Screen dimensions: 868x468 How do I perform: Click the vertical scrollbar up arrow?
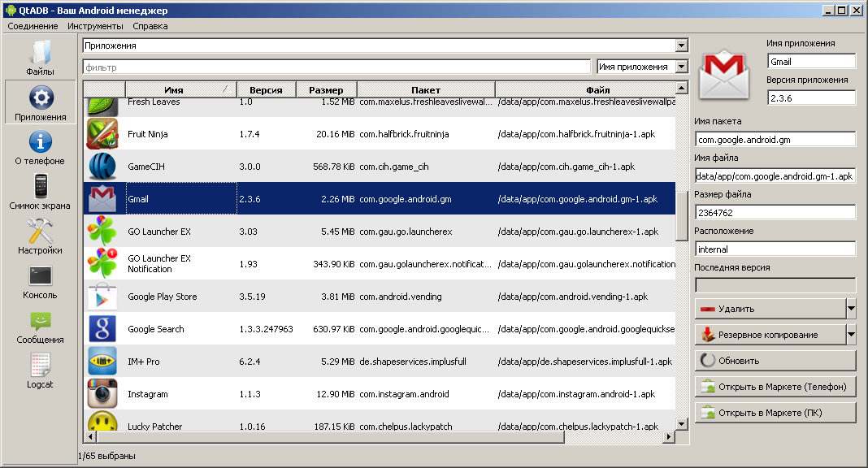[681, 88]
